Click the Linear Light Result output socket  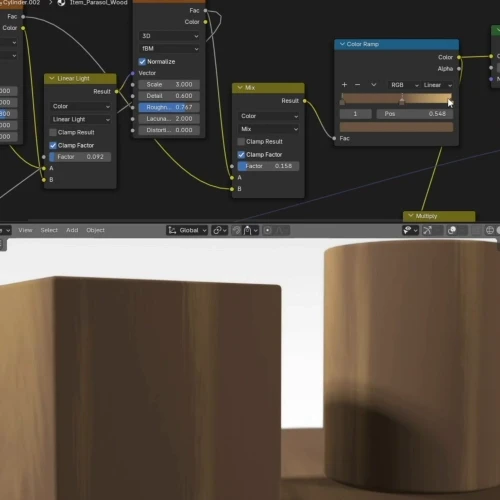pos(117,91)
